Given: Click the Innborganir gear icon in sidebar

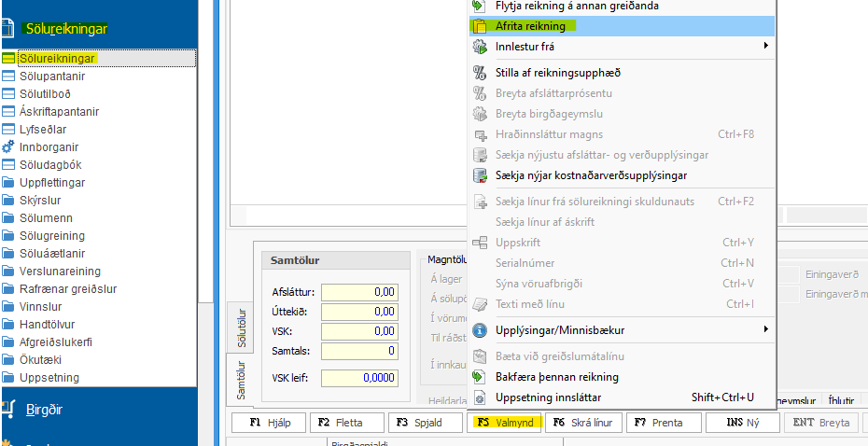Looking at the screenshot, I should pyautogui.click(x=8, y=147).
